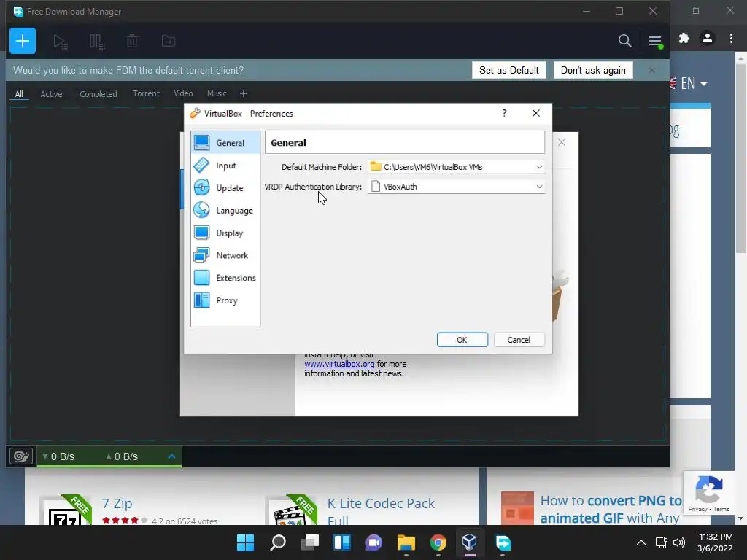Viewport: 747px width, 560px height.
Task: Open the VRDP Authentication Library dropdown
Action: pyautogui.click(x=456, y=187)
